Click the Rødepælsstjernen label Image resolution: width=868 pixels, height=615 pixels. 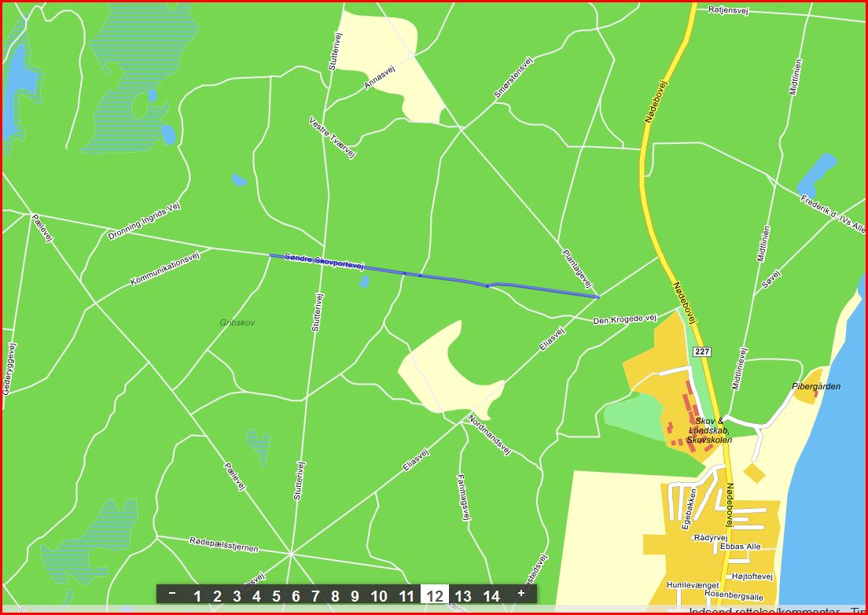tap(223, 544)
